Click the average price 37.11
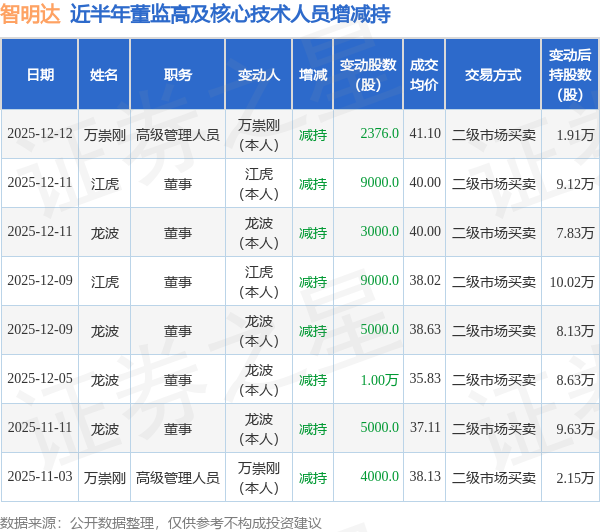The height and width of the screenshot is (532, 600). click(x=425, y=428)
